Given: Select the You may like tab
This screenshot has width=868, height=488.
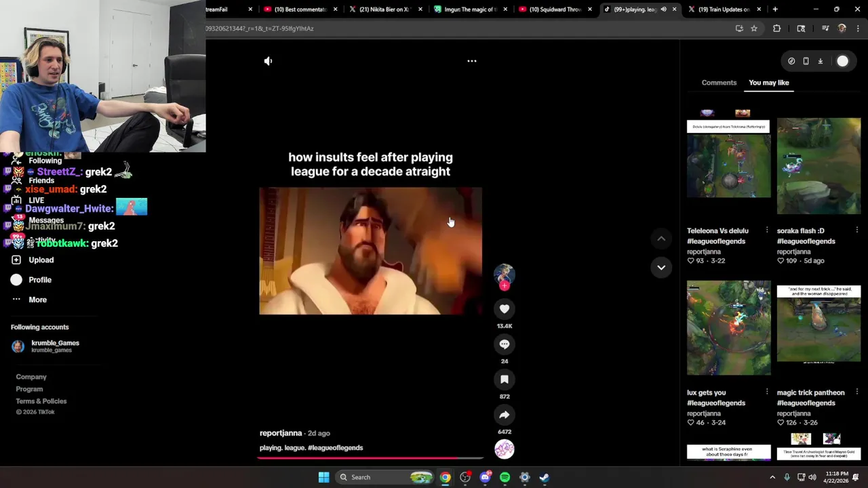Looking at the screenshot, I should coord(769,83).
